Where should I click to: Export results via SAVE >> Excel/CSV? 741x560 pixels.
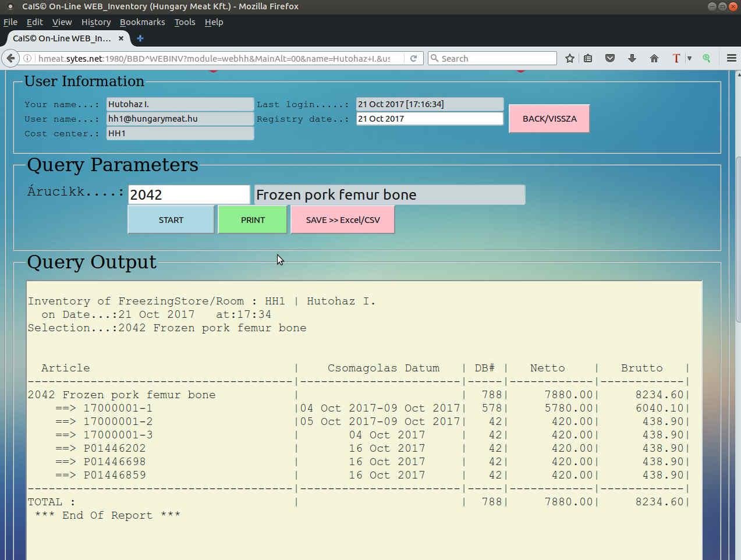342,219
